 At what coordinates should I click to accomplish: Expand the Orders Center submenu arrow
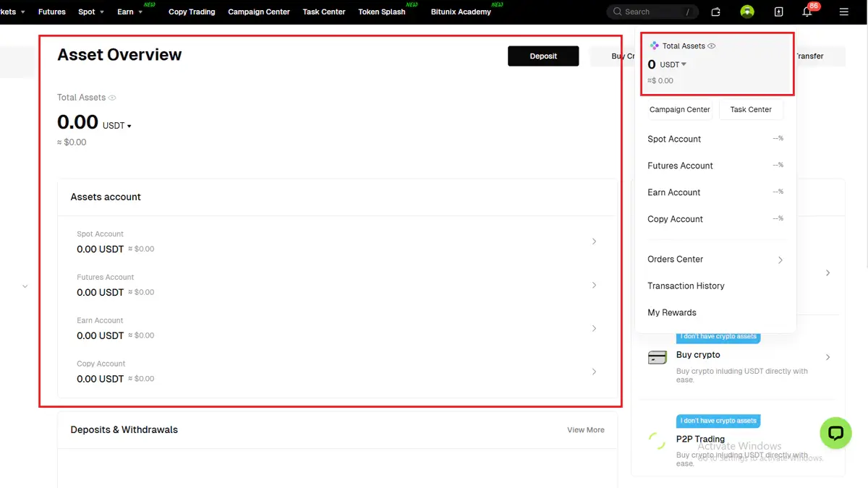780,260
